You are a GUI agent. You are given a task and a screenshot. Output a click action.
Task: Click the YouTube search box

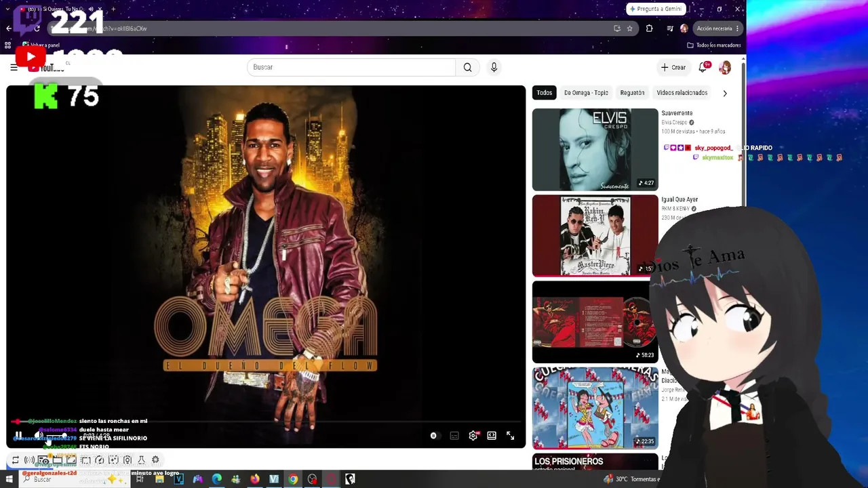351,67
